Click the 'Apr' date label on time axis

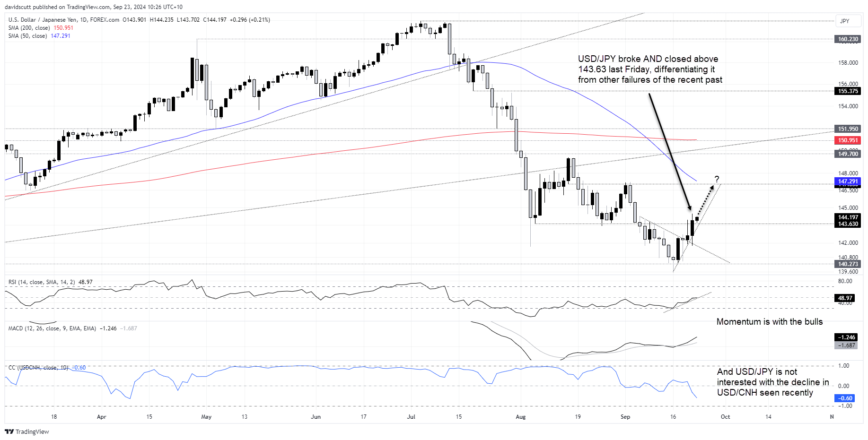tap(101, 417)
